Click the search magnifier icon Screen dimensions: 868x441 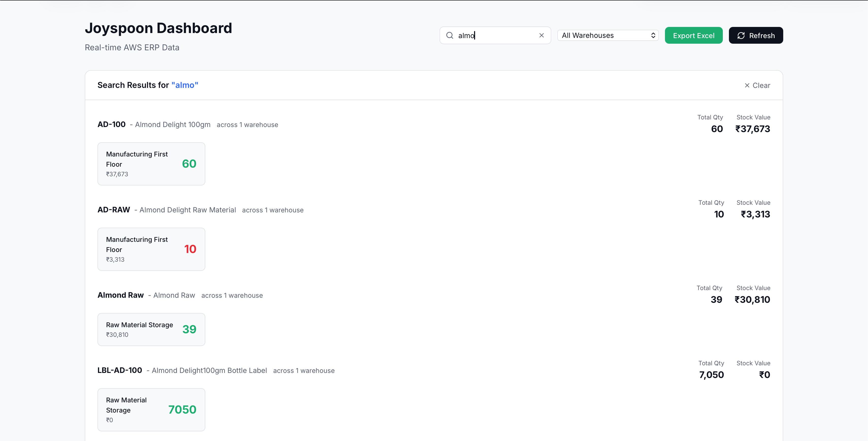[x=449, y=35]
